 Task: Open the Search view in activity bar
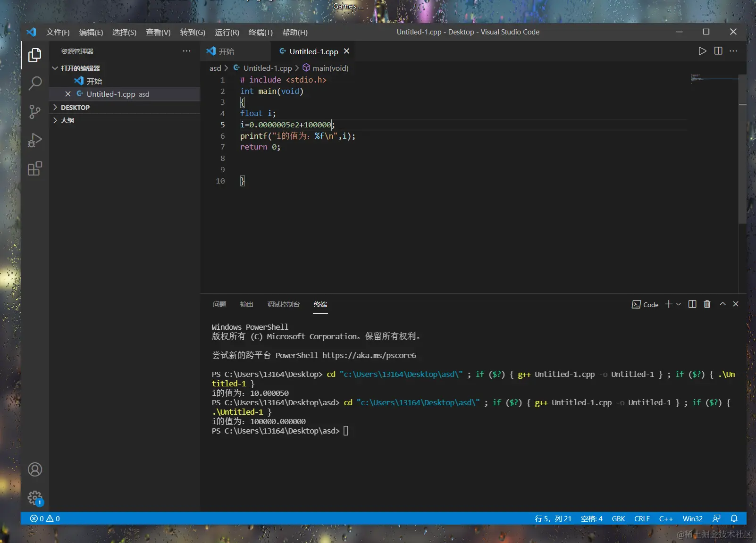tap(34, 84)
